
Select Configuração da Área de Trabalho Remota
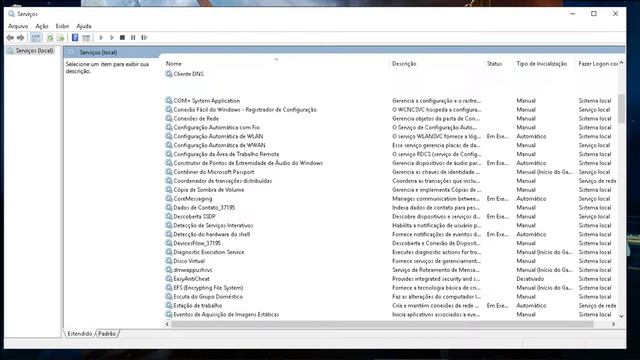[226, 154]
